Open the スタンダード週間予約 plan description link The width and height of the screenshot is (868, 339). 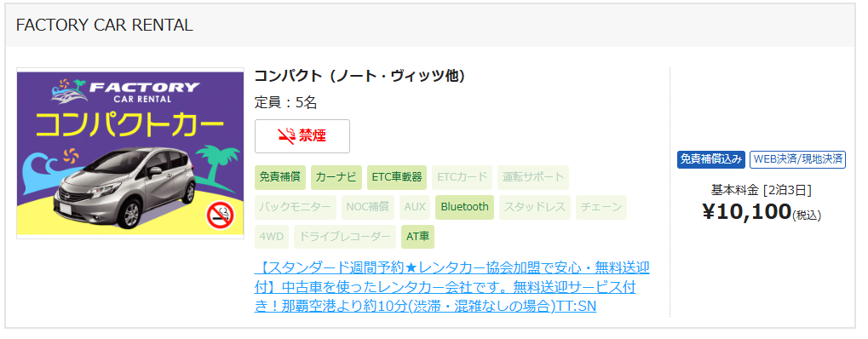point(451,287)
